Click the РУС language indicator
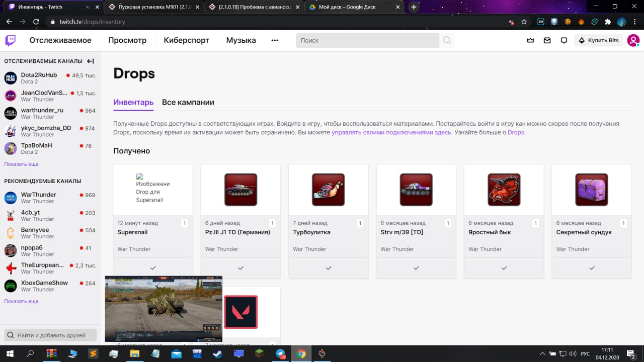 [585, 353]
